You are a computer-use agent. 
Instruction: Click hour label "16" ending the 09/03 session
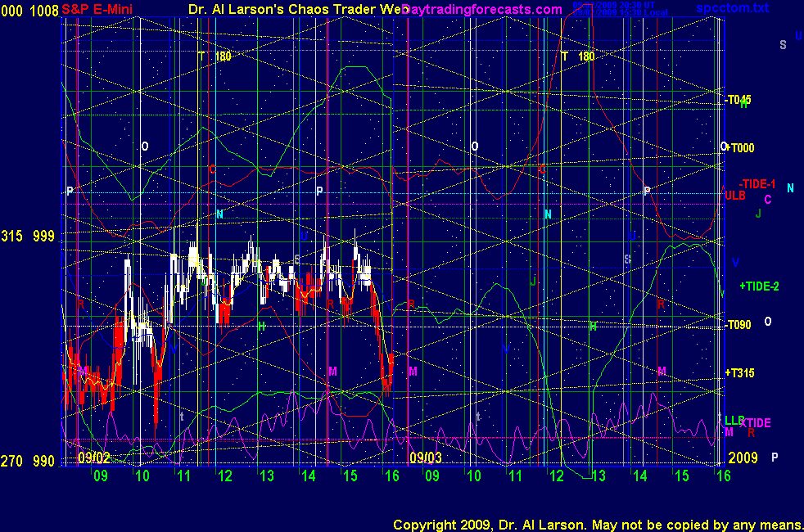point(724,476)
